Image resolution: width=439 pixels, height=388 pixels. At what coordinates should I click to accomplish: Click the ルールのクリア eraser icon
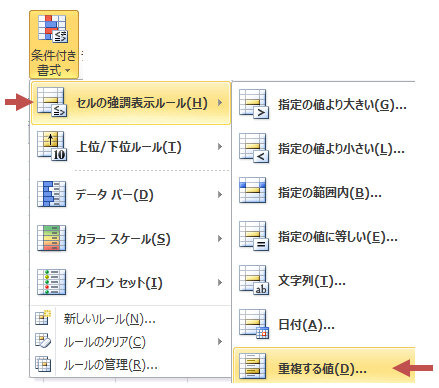(x=43, y=341)
